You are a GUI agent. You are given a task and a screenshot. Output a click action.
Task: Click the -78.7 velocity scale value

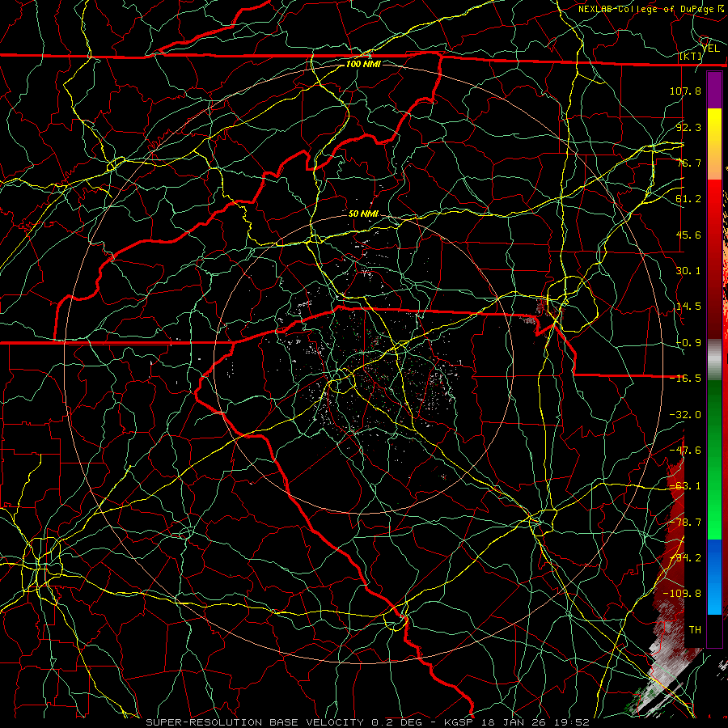(685, 523)
